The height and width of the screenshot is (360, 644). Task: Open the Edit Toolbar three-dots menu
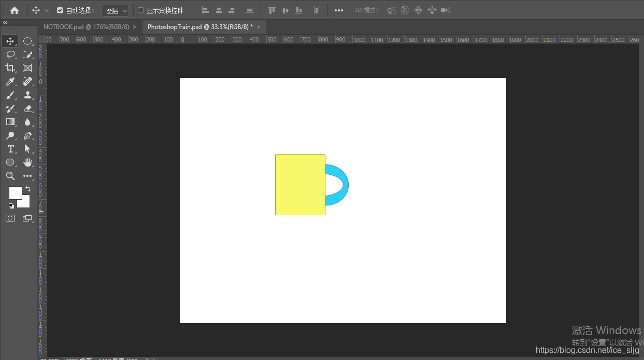(28, 176)
